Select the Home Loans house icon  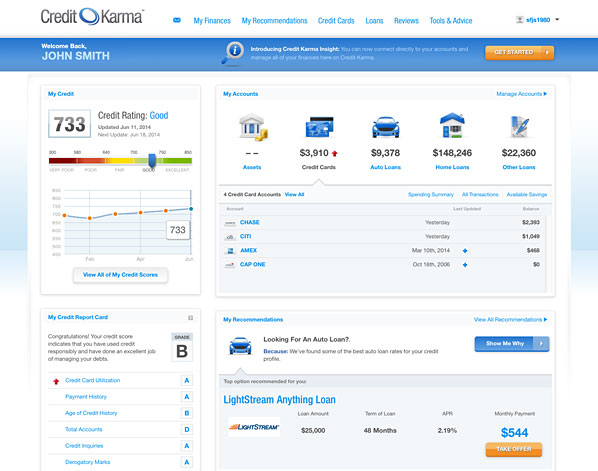452,125
